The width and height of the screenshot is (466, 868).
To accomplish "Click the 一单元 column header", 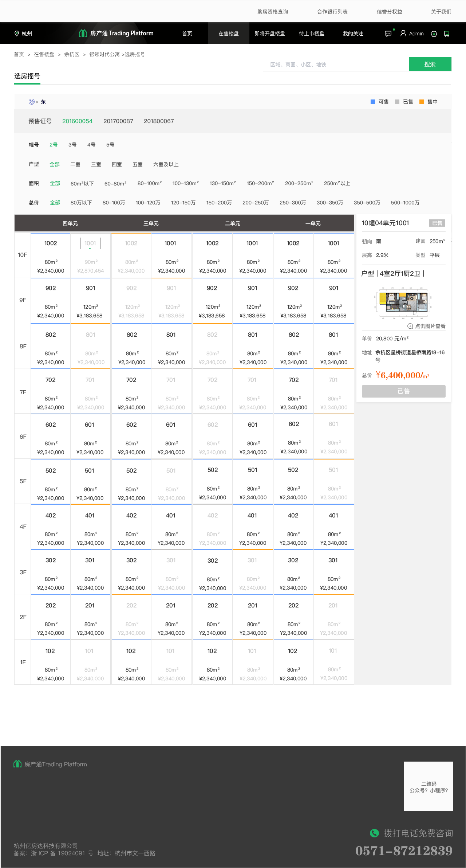I will click(x=313, y=223).
